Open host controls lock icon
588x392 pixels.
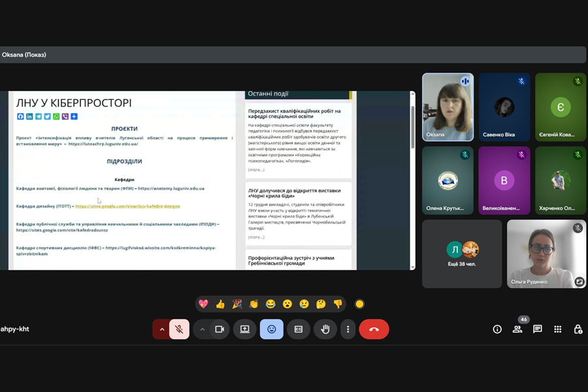578,329
